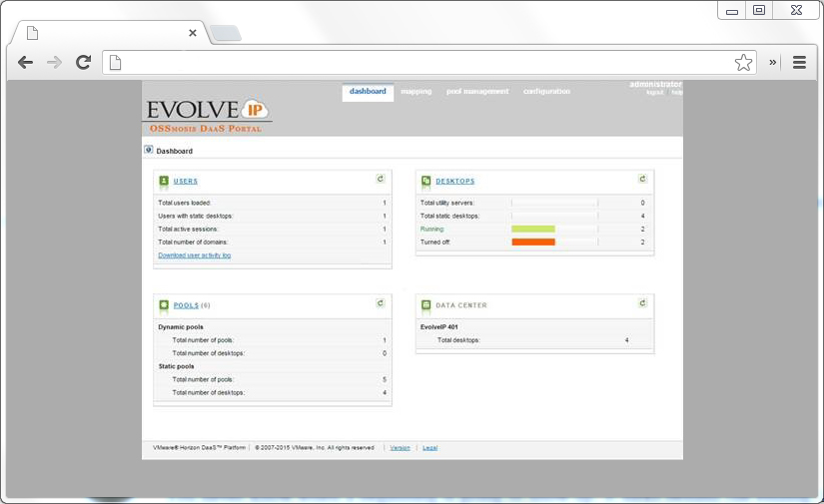The image size is (824, 504).
Task: Click the Total static desktops progress bar
Action: point(554,216)
